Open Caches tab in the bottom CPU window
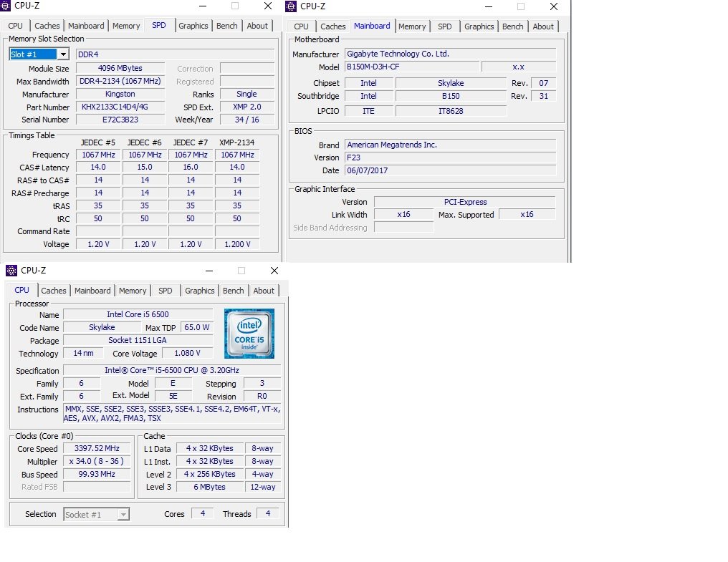Screen dimensions: 728x562 click(x=54, y=291)
